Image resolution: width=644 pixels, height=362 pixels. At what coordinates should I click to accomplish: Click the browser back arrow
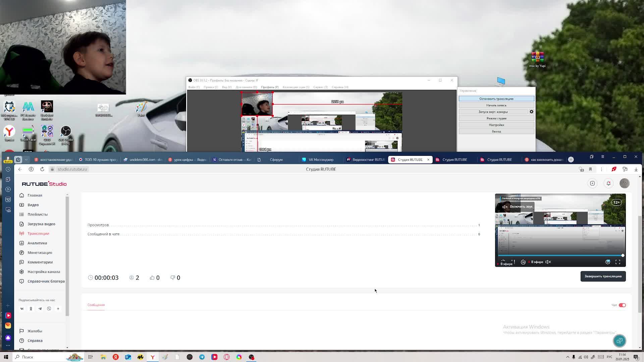tap(20, 169)
